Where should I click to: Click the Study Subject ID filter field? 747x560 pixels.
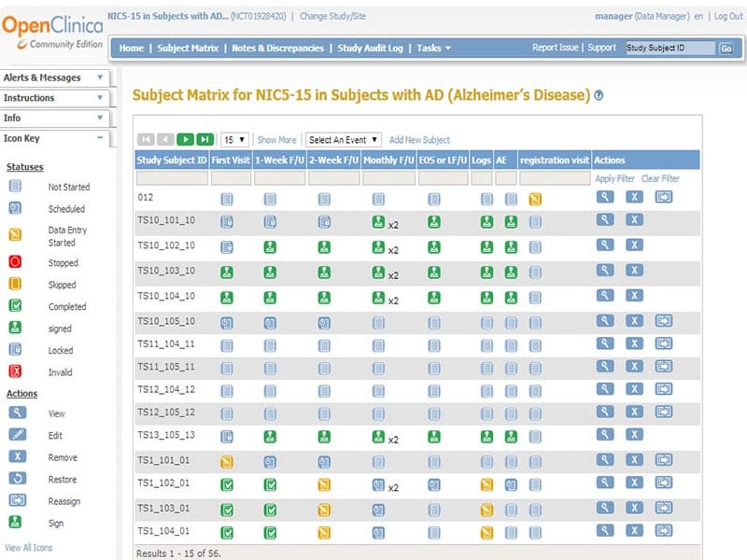(172, 178)
